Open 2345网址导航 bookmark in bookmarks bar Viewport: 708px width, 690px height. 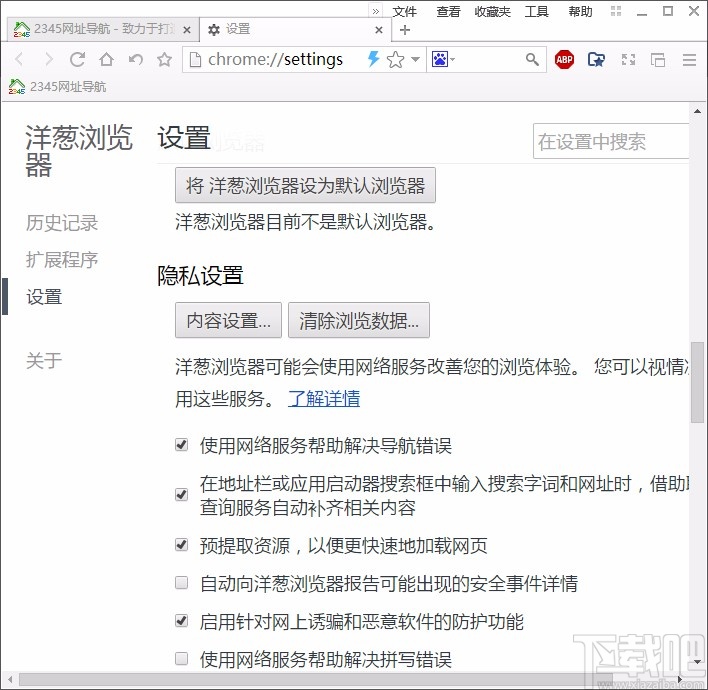[x=57, y=86]
